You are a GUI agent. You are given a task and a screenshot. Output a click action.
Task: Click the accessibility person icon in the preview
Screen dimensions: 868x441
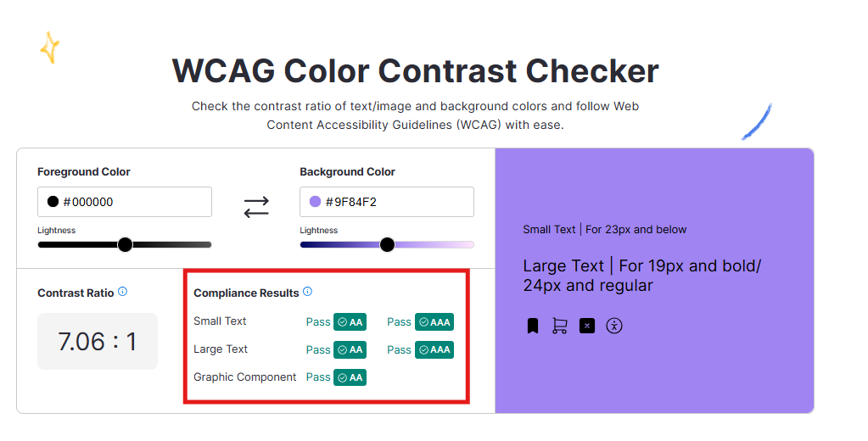[614, 326]
